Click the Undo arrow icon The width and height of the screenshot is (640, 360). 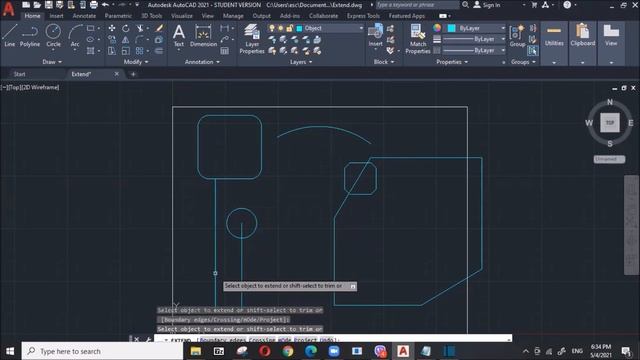[105, 5]
